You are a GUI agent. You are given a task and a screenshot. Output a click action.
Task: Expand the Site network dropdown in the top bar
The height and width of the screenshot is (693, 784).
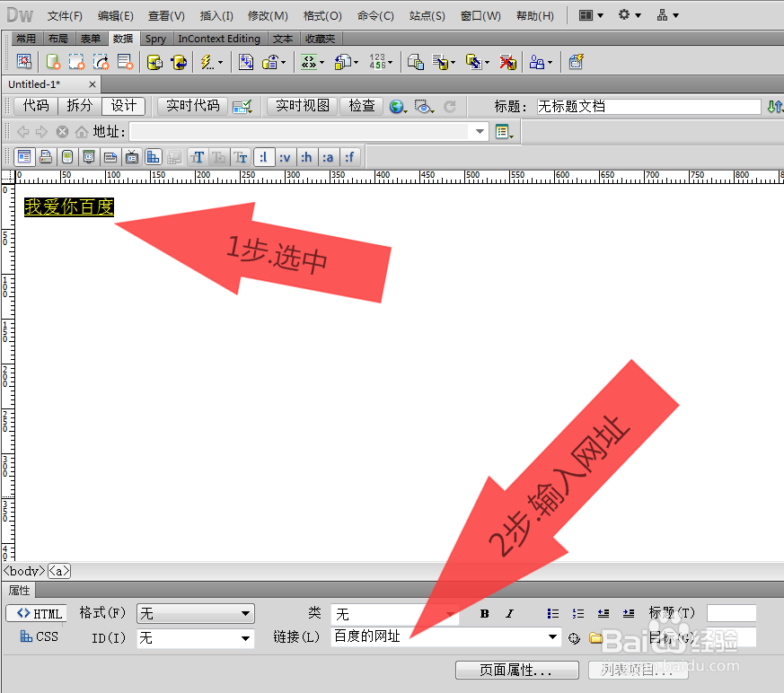click(668, 15)
